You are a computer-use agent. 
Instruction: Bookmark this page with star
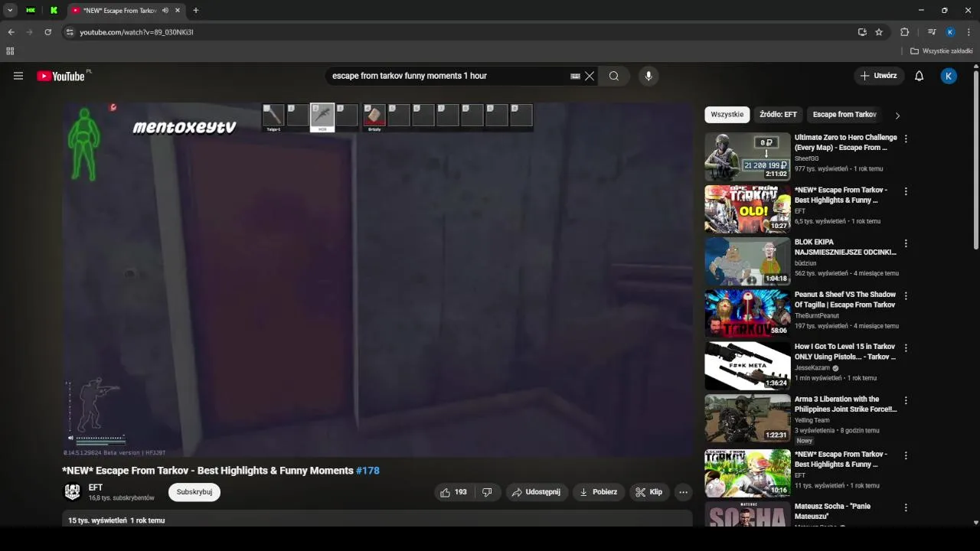pyautogui.click(x=879, y=32)
